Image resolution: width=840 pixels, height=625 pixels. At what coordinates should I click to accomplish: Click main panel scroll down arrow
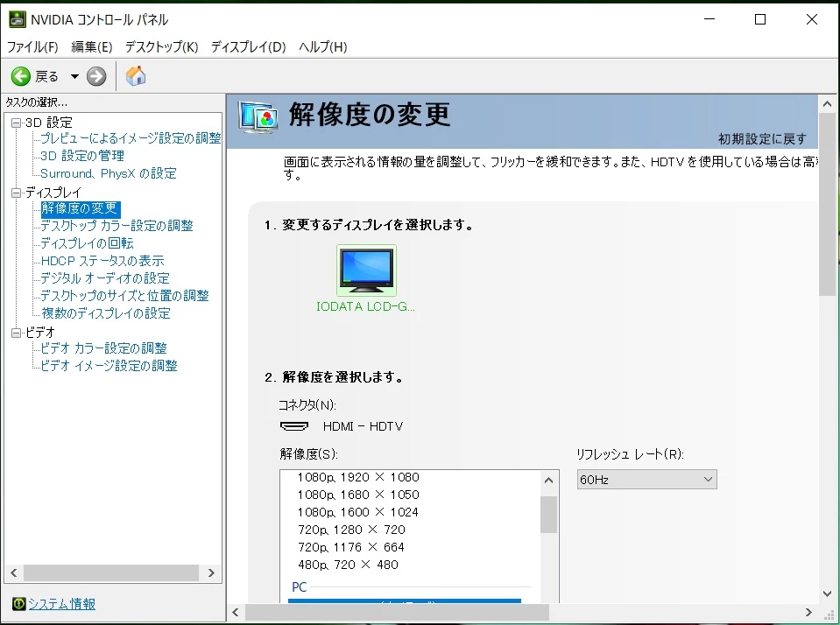(827, 593)
